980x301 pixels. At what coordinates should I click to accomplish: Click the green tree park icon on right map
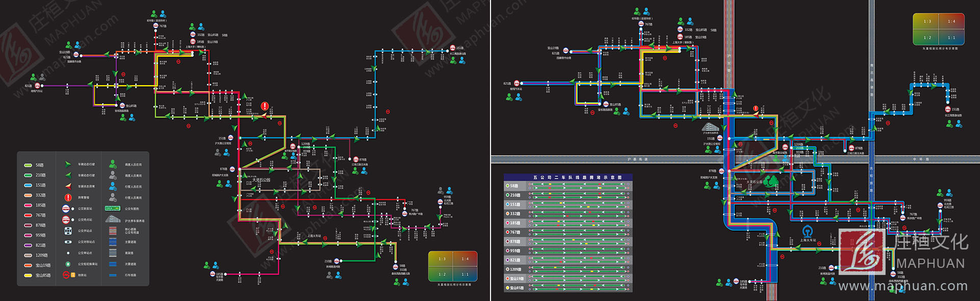point(773,181)
